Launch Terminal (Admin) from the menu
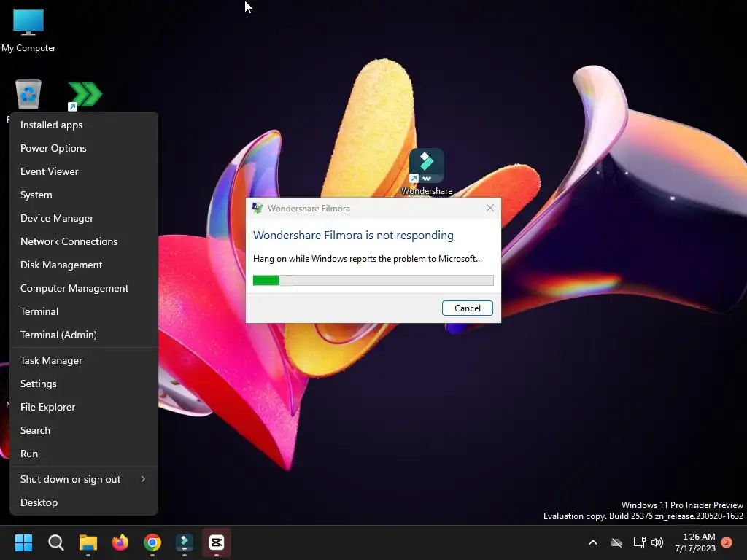Screen dimensions: 747x560 pyautogui.click(x=84, y=335)
